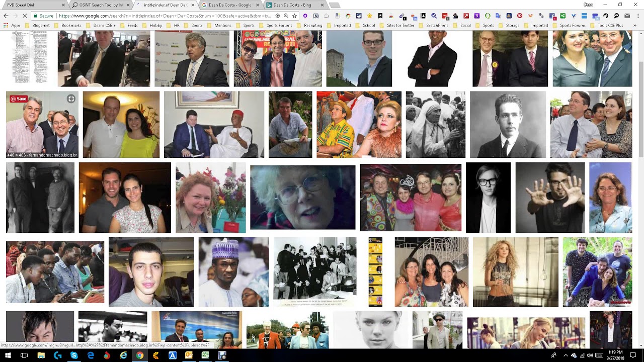Open the Chrome profile button labeled Dean
The height and width of the screenshot is (362, 644).
[588, 5]
